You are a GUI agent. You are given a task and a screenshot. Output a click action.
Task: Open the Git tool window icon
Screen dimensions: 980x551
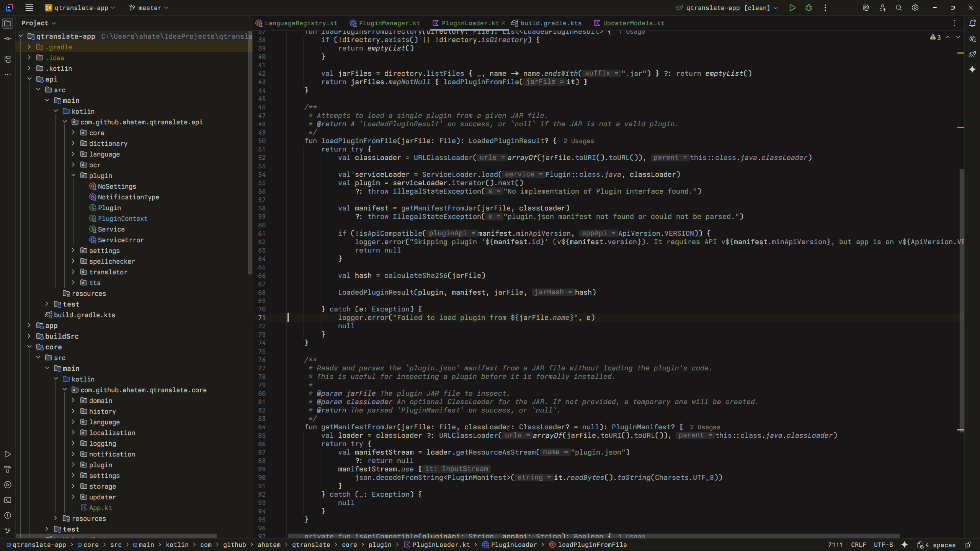pyautogui.click(x=8, y=531)
